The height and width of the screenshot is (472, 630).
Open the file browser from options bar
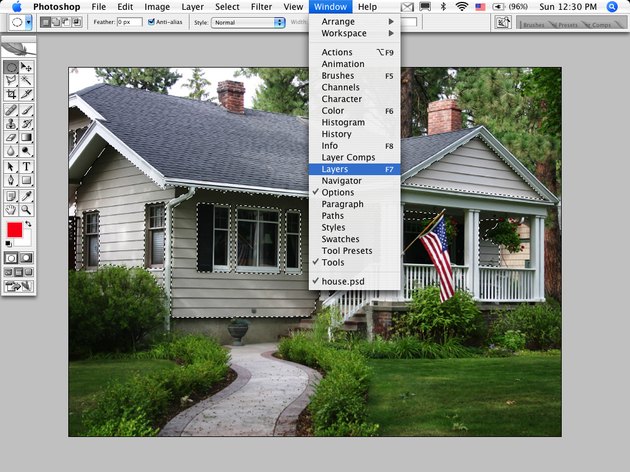503,22
